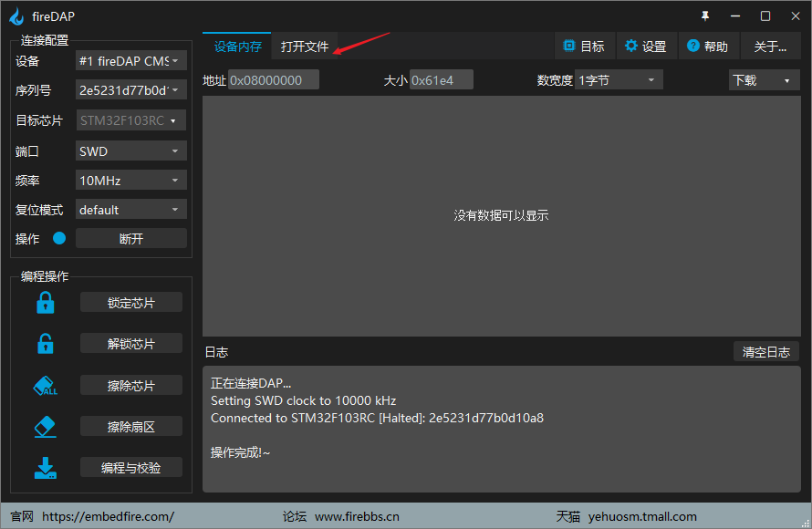Viewport: 812px width, 529px height.
Task: Minimize the fireDAP window
Action: 735,16
